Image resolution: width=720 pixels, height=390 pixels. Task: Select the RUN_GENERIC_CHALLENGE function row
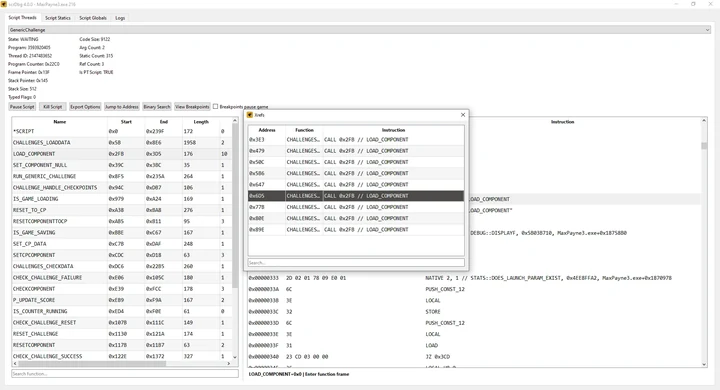(122, 176)
